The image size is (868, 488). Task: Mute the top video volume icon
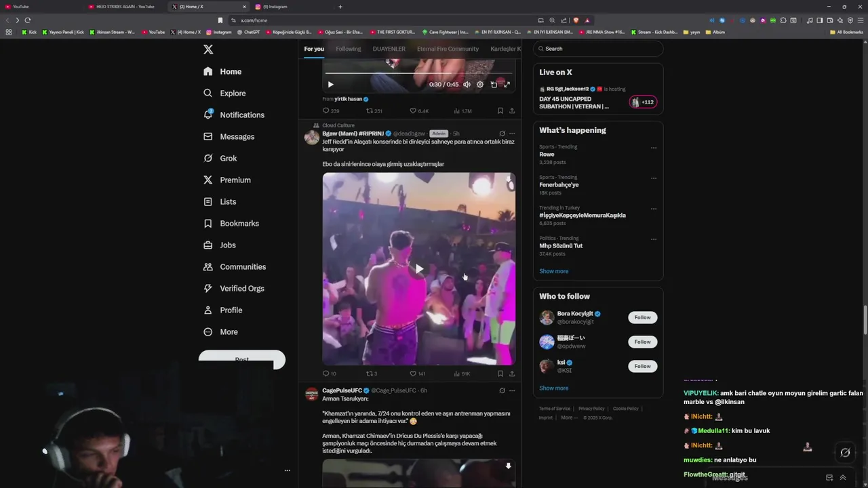[467, 85]
